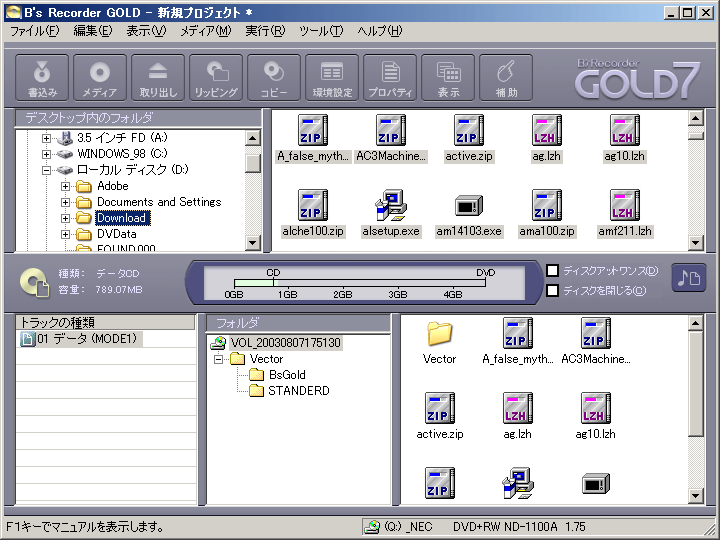The height and width of the screenshot is (540, 720).
Task: Click the 書込み (write) toolbar button
Action: tap(42, 77)
